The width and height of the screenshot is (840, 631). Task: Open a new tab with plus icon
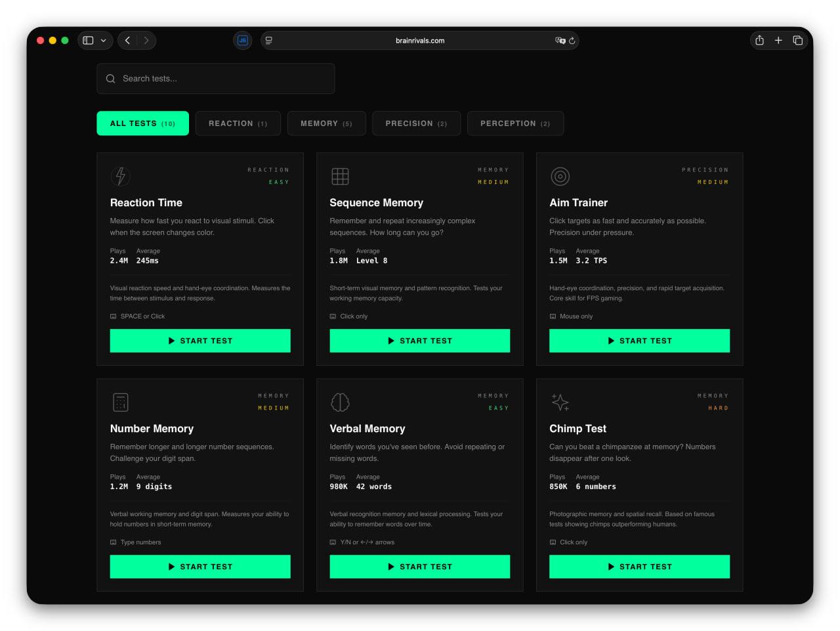tap(778, 41)
